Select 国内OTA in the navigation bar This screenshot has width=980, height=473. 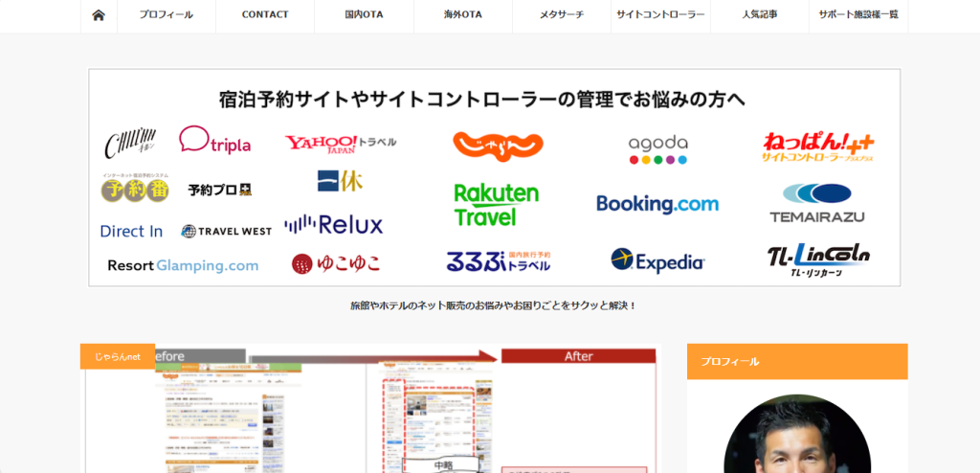364,15
